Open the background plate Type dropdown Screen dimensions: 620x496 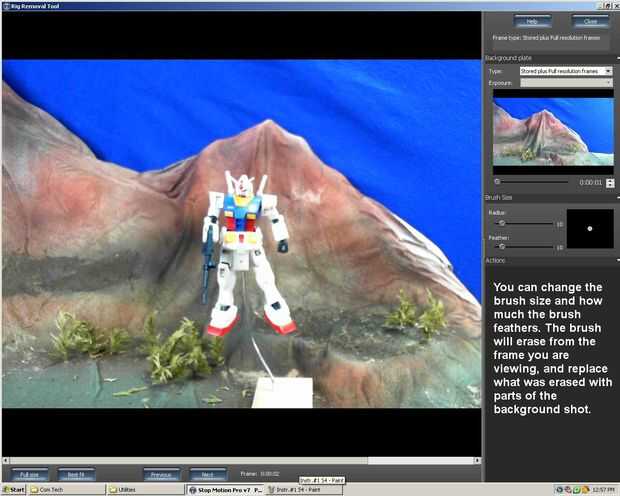point(566,71)
